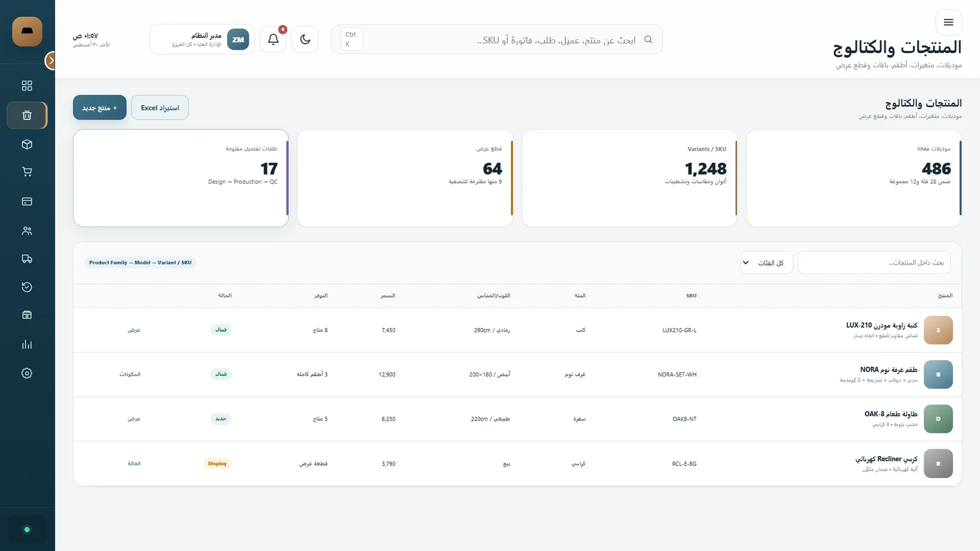
Task: Click the SKU column header
Action: [x=691, y=296]
